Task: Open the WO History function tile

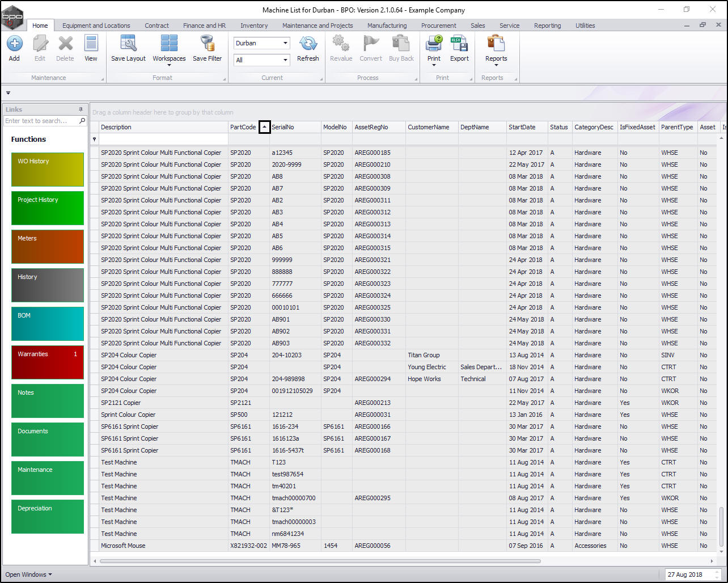Action: tap(48, 170)
